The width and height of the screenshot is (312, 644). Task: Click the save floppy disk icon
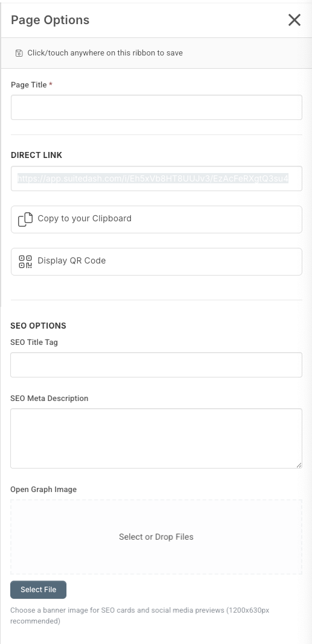click(19, 53)
